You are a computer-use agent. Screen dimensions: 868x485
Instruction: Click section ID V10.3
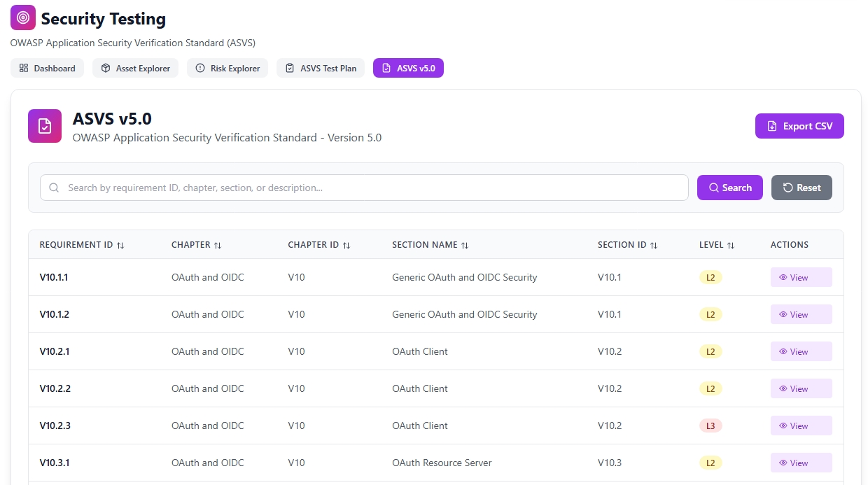click(610, 463)
